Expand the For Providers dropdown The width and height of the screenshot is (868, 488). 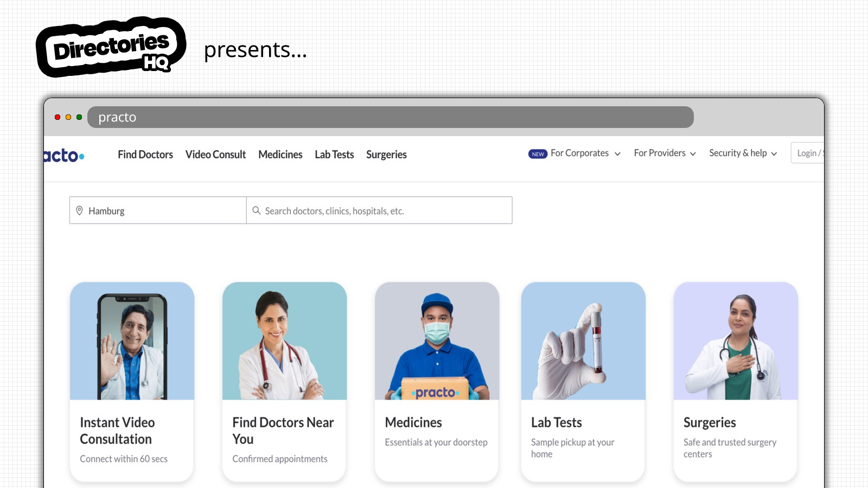(x=665, y=153)
